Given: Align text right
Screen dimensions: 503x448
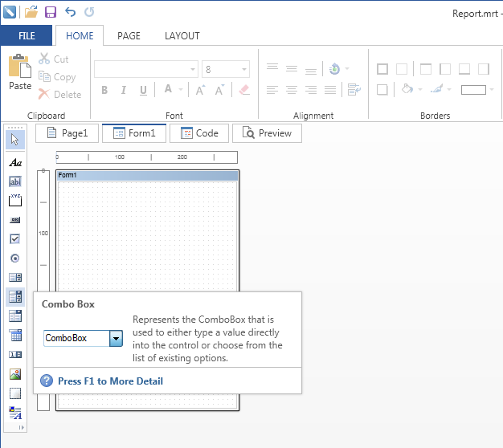Looking at the screenshot, I should 310,90.
